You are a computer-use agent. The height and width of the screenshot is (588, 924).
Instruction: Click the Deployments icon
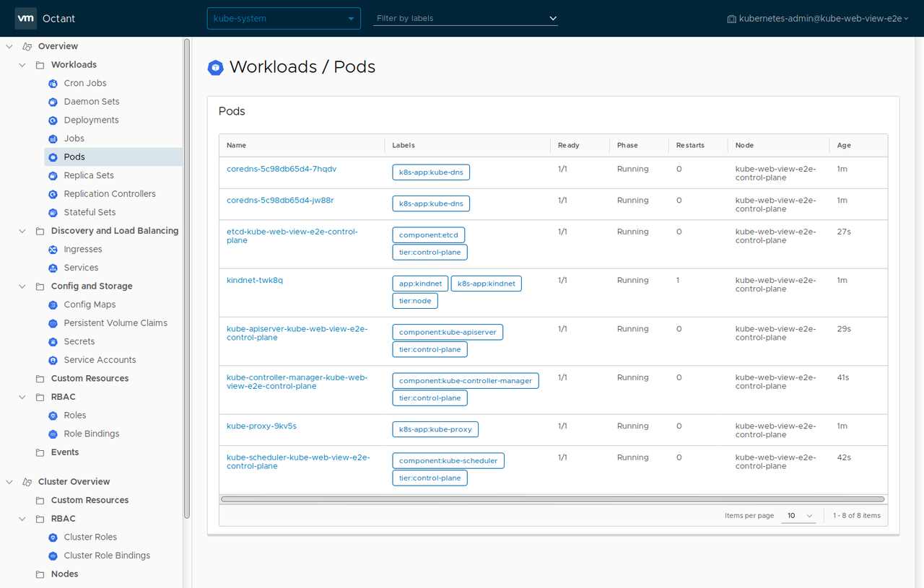(52, 120)
